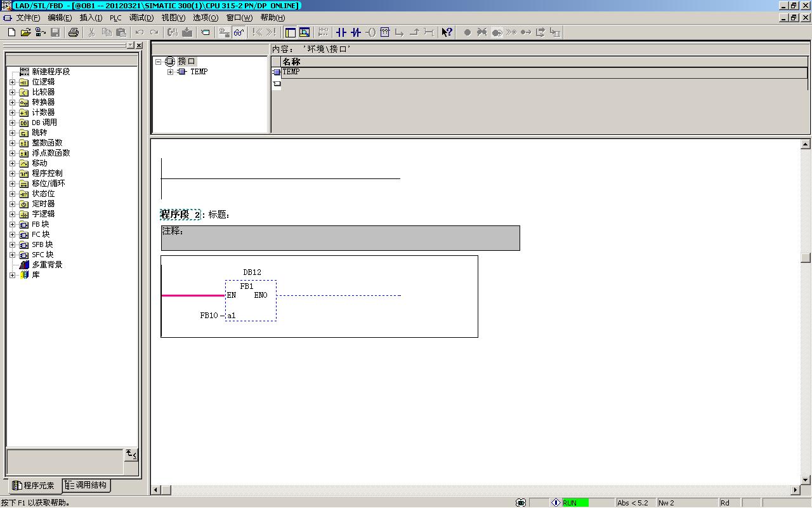Open the 帮助(H) menu
The image size is (812, 508).
click(273, 18)
